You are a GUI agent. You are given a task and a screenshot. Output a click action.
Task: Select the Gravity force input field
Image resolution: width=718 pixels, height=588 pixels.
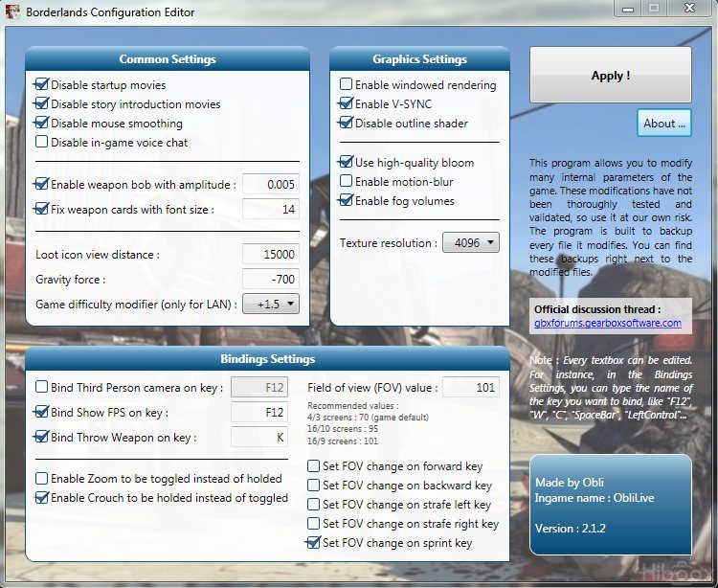(271, 279)
